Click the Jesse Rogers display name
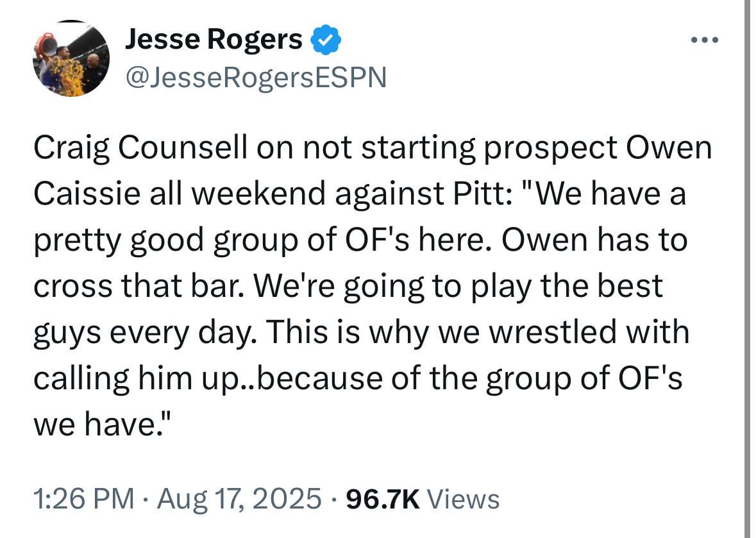This screenshot has width=756, height=538. click(x=214, y=40)
